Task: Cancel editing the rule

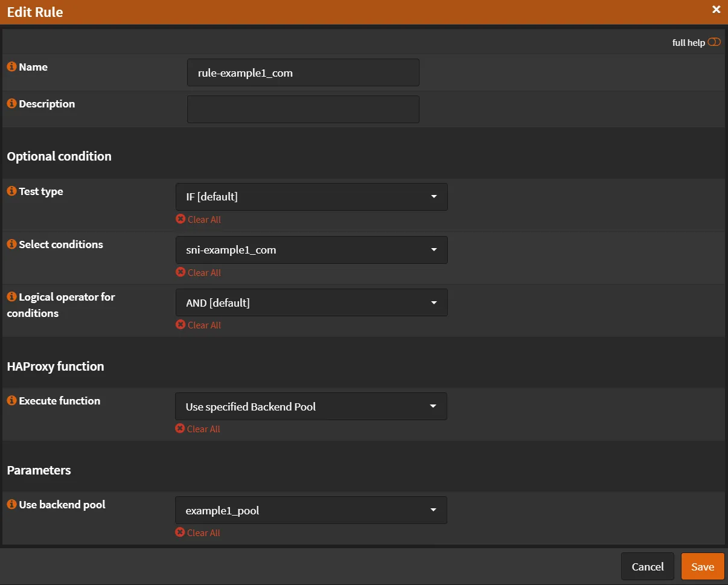Action: [647, 566]
